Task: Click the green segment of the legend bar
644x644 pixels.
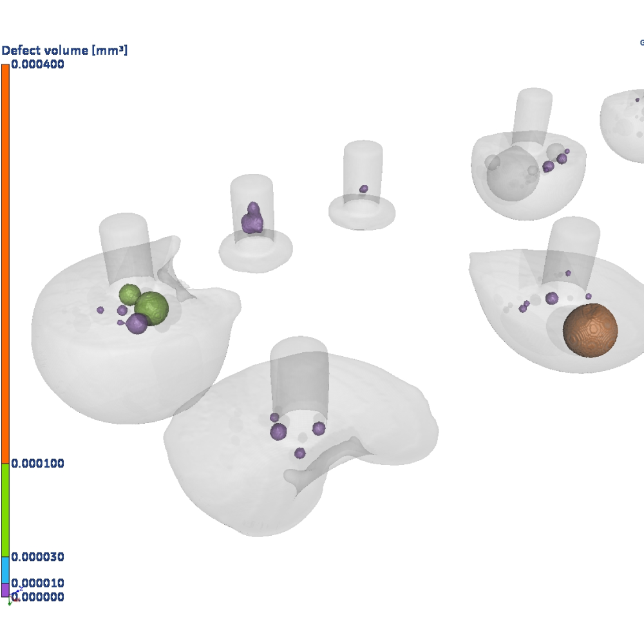Action: coord(5,510)
